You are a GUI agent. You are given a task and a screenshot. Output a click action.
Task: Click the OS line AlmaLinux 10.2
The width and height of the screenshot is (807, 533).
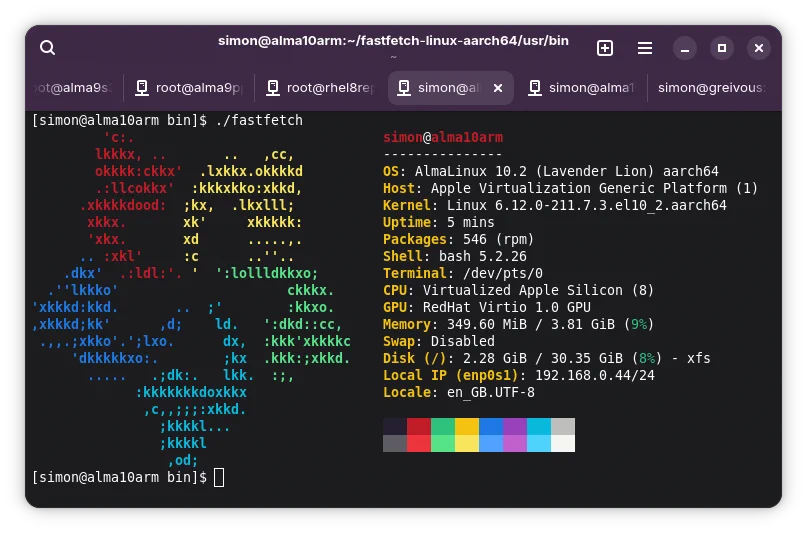(x=551, y=171)
